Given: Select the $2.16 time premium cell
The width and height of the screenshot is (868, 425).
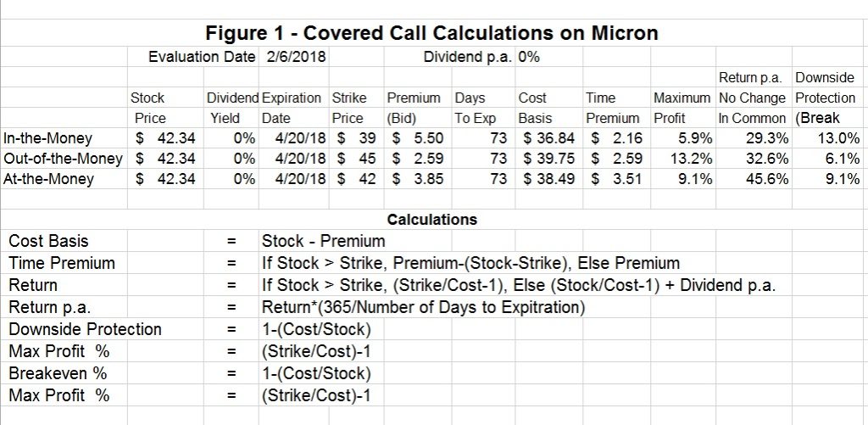Looking at the screenshot, I should point(616,138).
